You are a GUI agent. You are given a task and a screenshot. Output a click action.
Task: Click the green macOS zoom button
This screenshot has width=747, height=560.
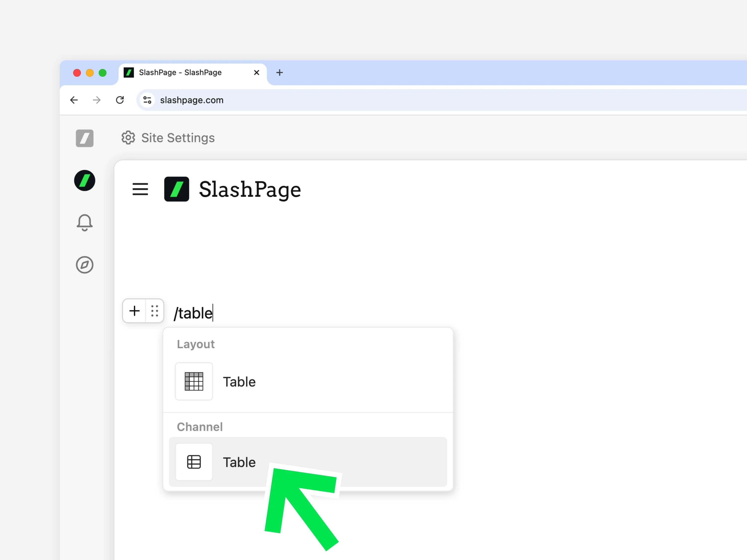click(103, 73)
